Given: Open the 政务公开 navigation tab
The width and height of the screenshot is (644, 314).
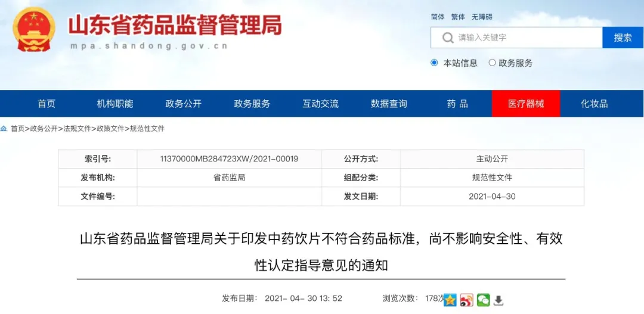Looking at the screenshot, I should click(x=184, y=104).
